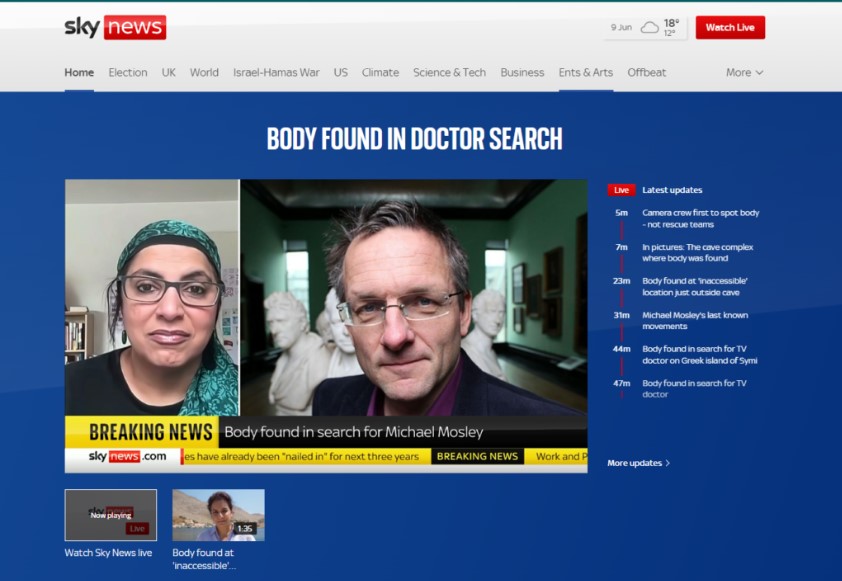Click the red Live badge beside Latest updates
Viewport: 842px width, 581px height.
pos(621,190)
